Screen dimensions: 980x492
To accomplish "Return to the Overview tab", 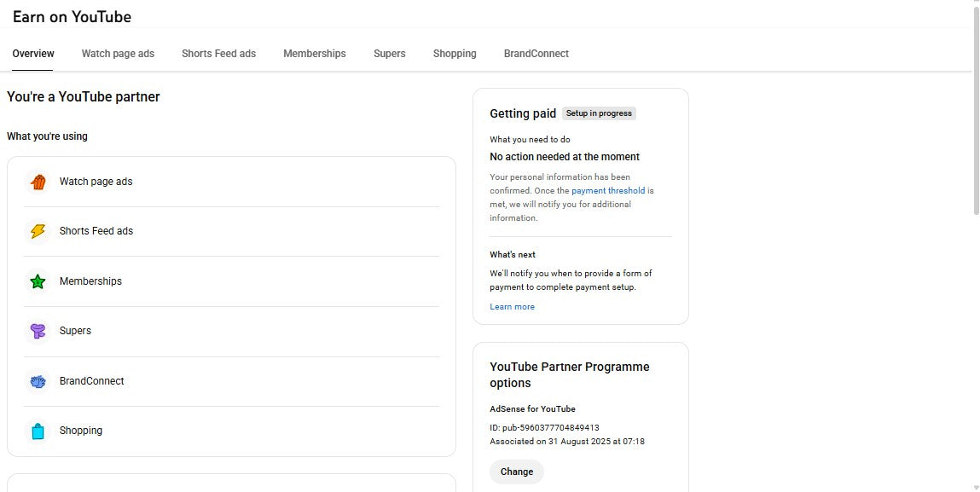I will [32, 53].
